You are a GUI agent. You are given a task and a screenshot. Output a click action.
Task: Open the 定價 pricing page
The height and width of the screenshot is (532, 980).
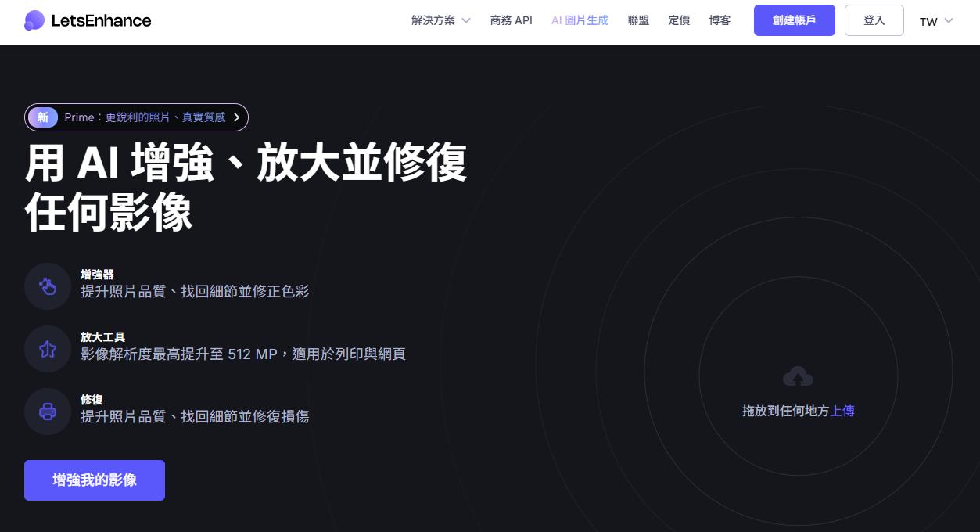tap(679, 20)
